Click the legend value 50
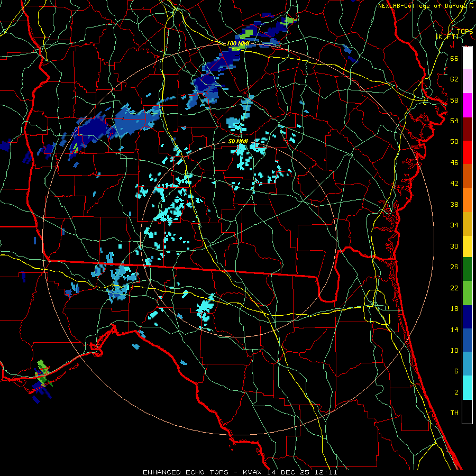476x476 pixels. (454, 142)
